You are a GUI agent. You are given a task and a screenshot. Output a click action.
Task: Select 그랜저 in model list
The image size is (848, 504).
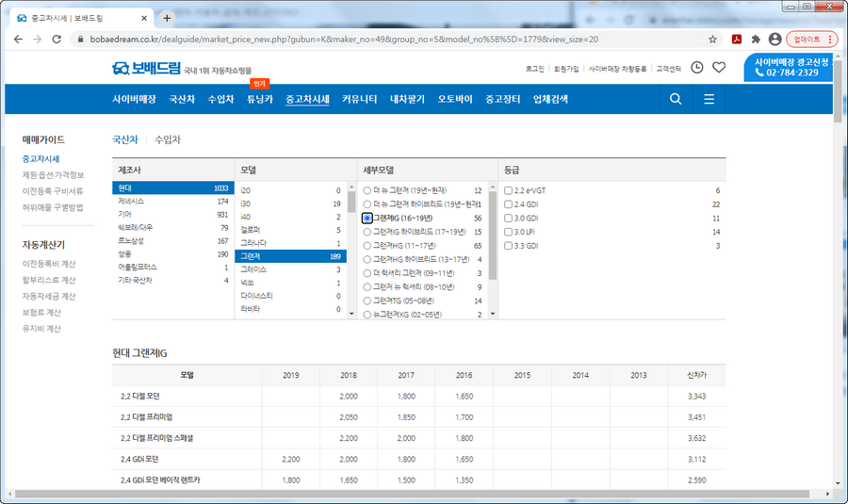click(x=290, y=256)
